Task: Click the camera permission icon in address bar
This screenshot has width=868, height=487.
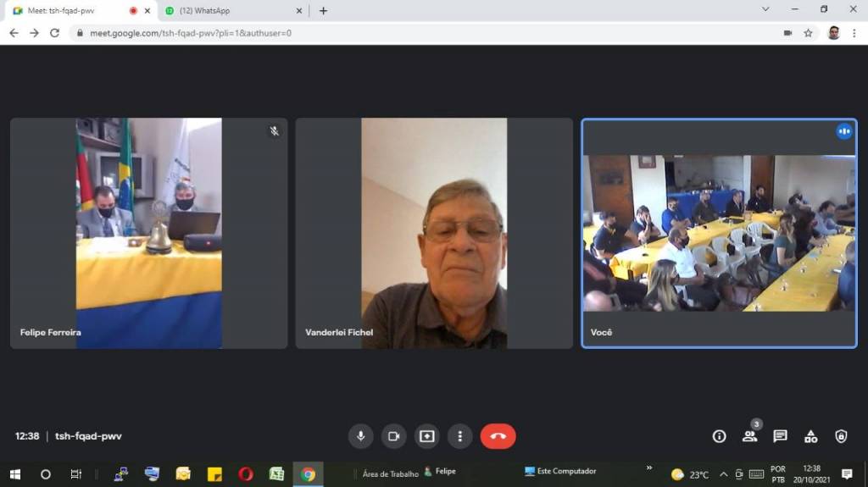Action: pos(787,33)
